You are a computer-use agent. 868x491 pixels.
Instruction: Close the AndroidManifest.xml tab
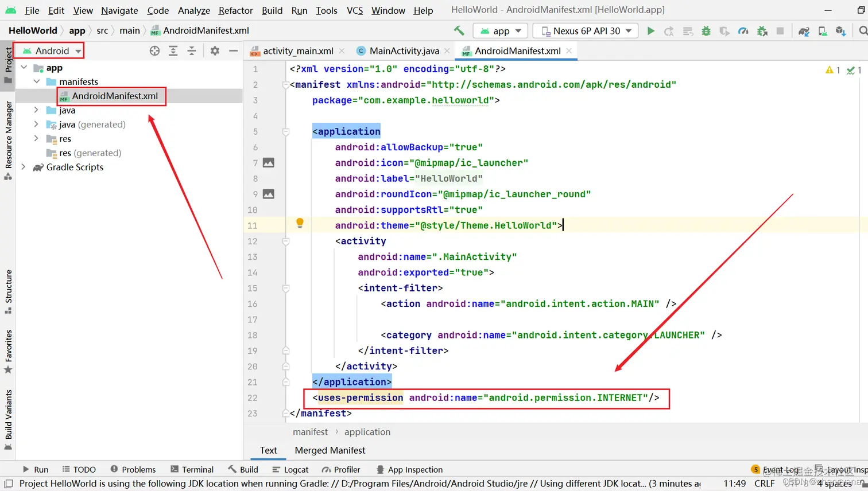tap(569, 51)
